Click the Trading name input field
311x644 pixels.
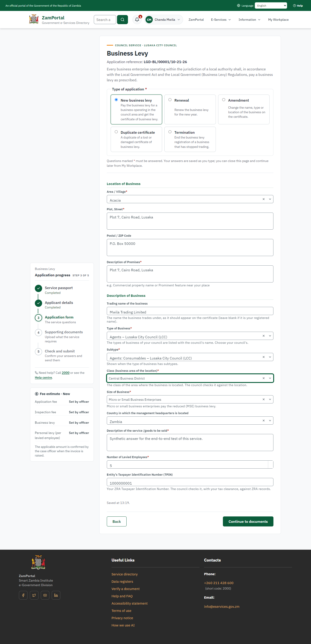coord(190,311)
